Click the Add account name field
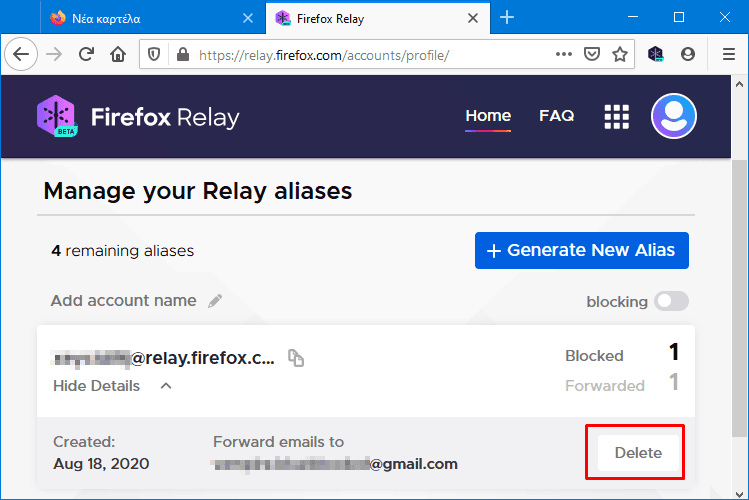 124,301
